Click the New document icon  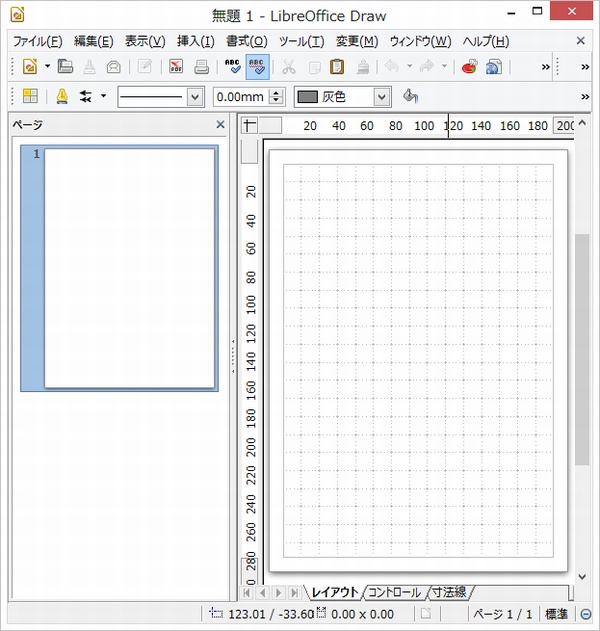(30, 66)
